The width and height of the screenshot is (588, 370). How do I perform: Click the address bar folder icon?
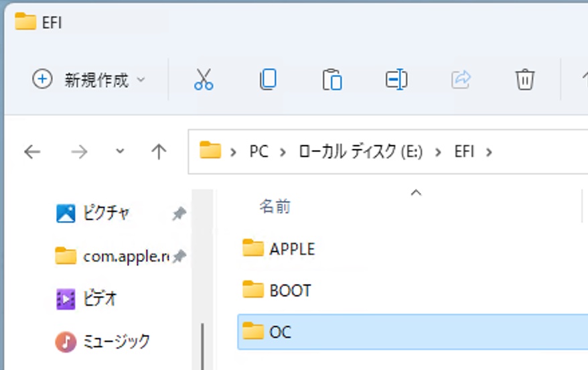(x=210, y=150)
